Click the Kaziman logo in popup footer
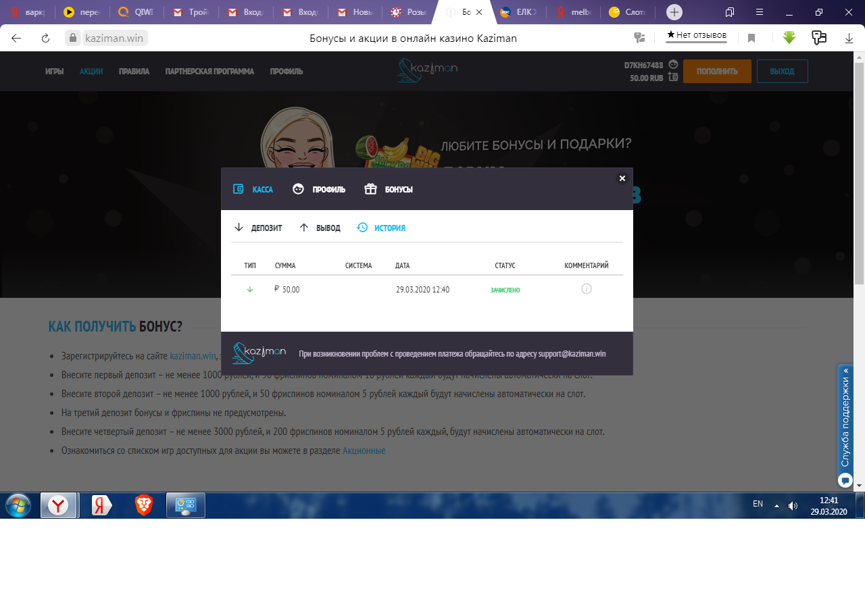This screenshot has width=865, height=616. 259,353
